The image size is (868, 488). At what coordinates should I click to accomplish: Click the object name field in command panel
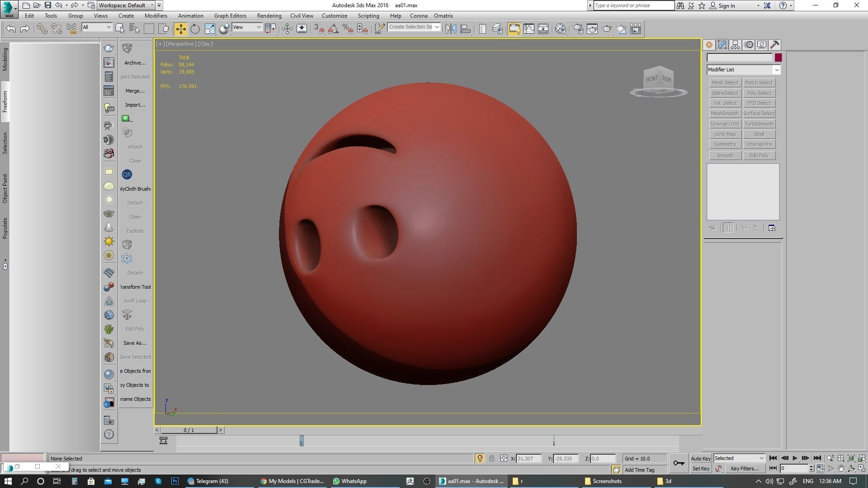coord(740,57)
